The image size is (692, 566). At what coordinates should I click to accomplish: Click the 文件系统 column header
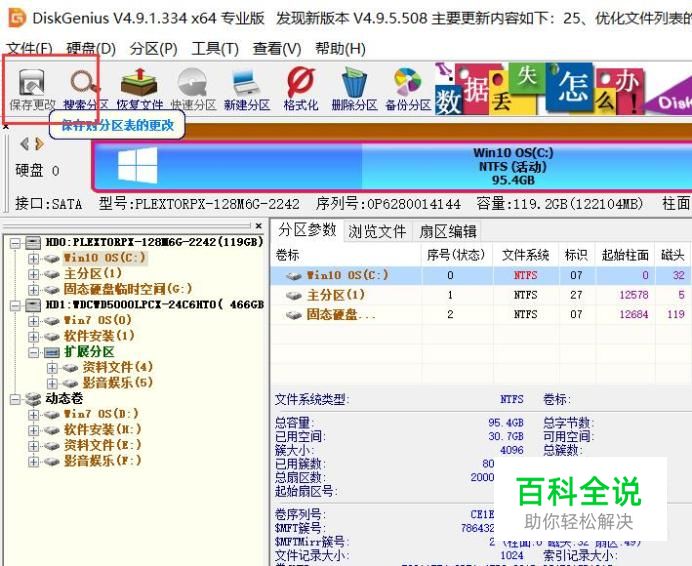pyautogui.click(x=525, y=255)
